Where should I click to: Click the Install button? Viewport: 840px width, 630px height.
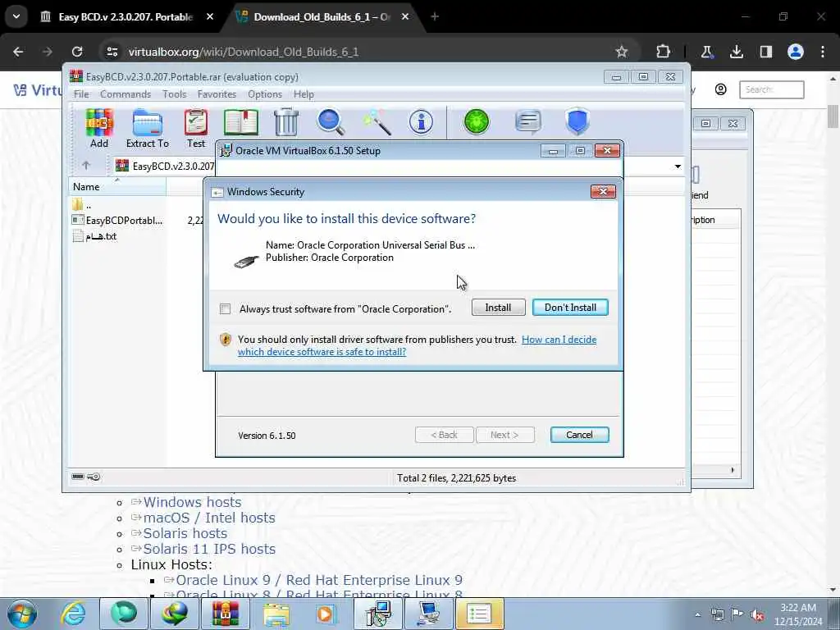498,308
